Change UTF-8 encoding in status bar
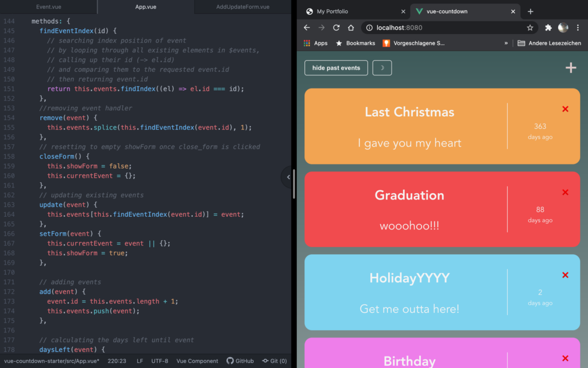Image resolution: width=588 pixels, height=368 pixels. 160,361
